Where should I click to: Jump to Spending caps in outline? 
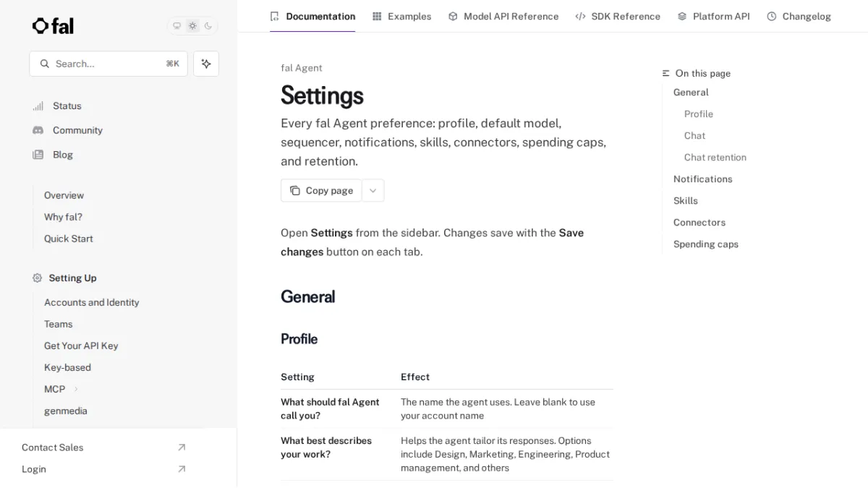pos(706,244)
